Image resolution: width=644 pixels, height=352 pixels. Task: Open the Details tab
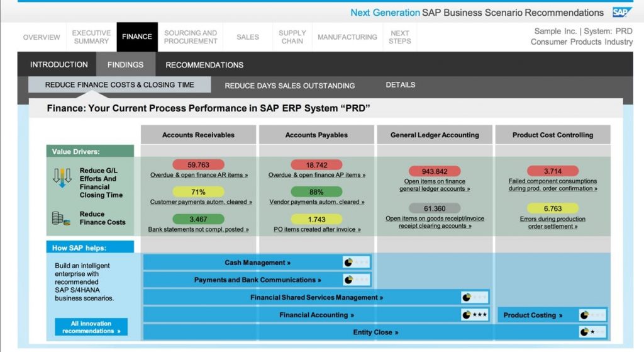tap(401, 85)
